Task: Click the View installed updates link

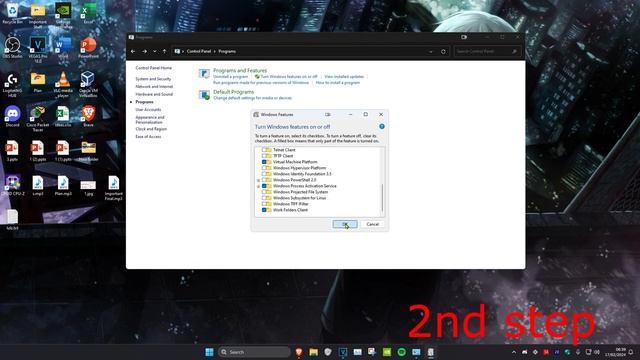Action: (x=344, y=77)
